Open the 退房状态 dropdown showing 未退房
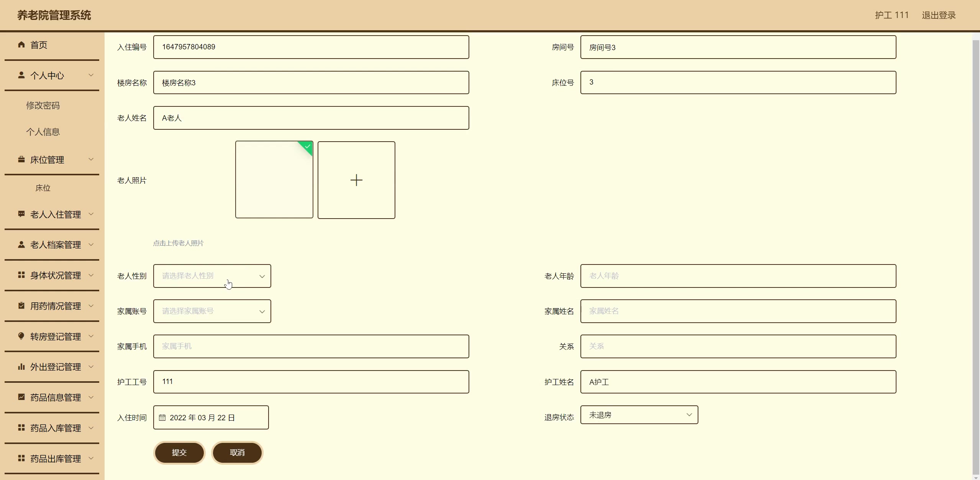The width and height of the screenshot is (980, 480). click(x=639, y=415)
